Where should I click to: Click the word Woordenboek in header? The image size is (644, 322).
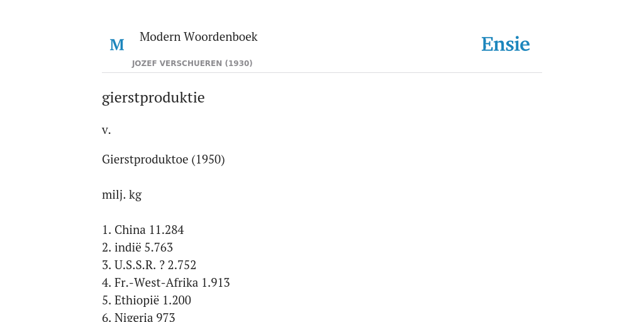tap(221, 36)
